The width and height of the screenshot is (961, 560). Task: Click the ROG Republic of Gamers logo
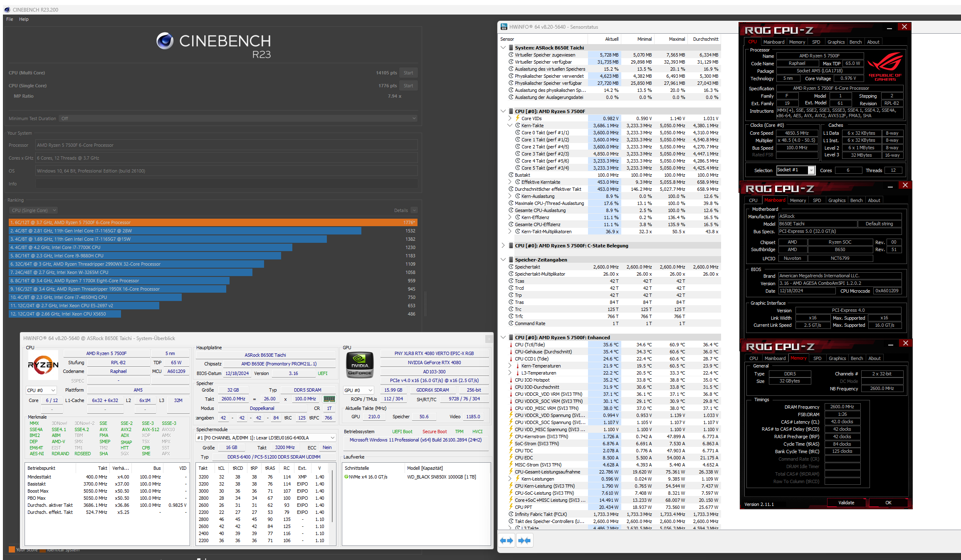[x=885, y=67]
